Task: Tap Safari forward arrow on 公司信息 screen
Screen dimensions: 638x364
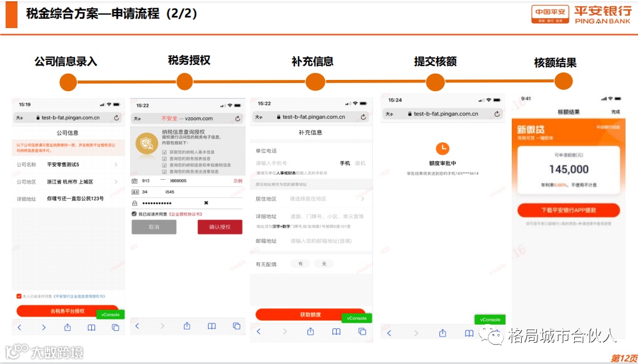Action: 44,327
